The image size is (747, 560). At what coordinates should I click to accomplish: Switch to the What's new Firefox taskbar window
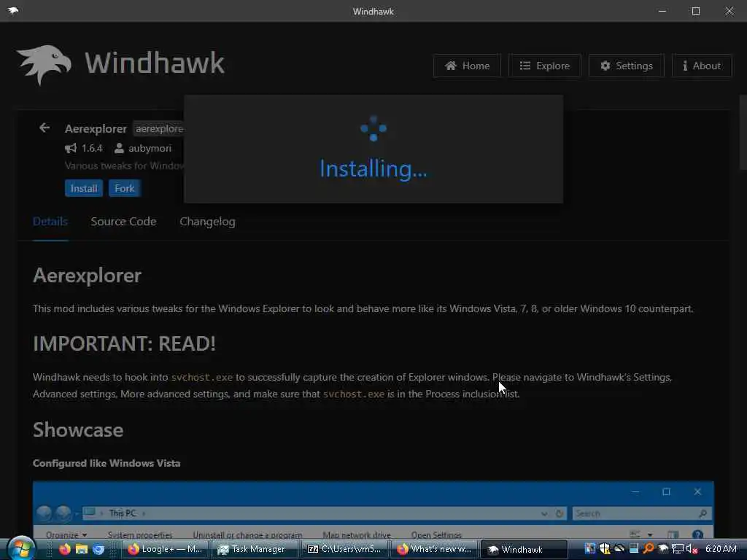coord(435,549)
